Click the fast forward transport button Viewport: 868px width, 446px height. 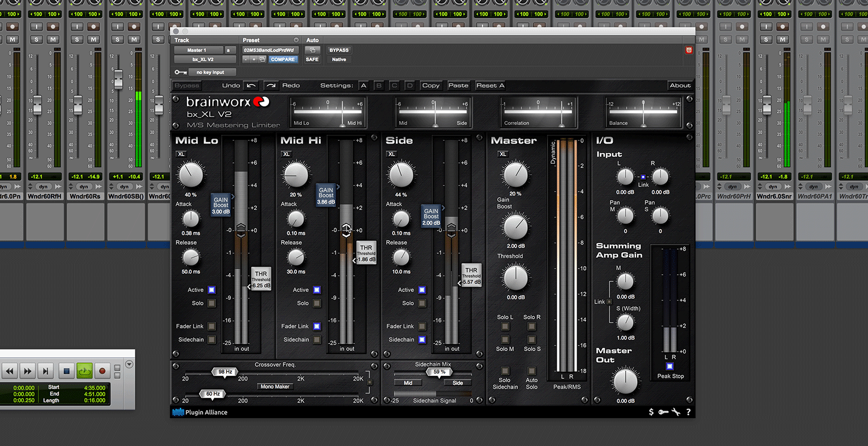[27, 371]
